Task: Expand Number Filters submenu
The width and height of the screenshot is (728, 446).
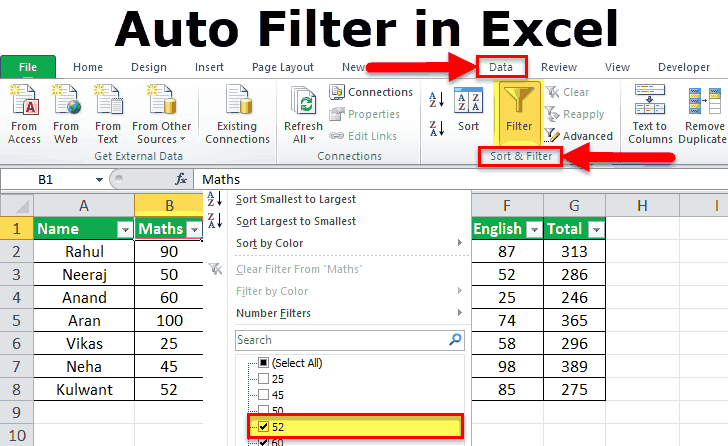Action: [x=460, y=313]
